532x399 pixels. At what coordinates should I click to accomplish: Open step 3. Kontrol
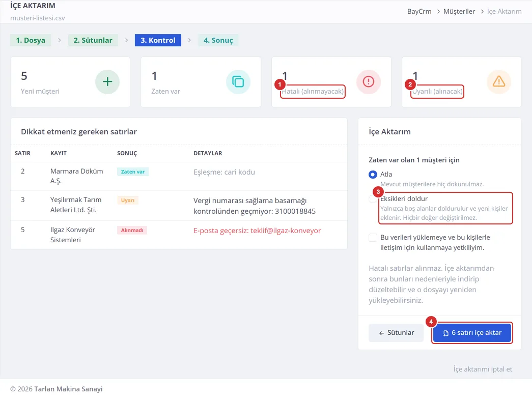158,40
